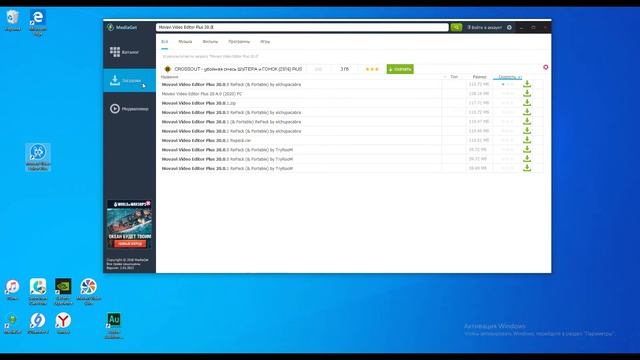Open the Microsoft Edge desktop shortcut
The image size is (640, 360).
tap(38, 22)
